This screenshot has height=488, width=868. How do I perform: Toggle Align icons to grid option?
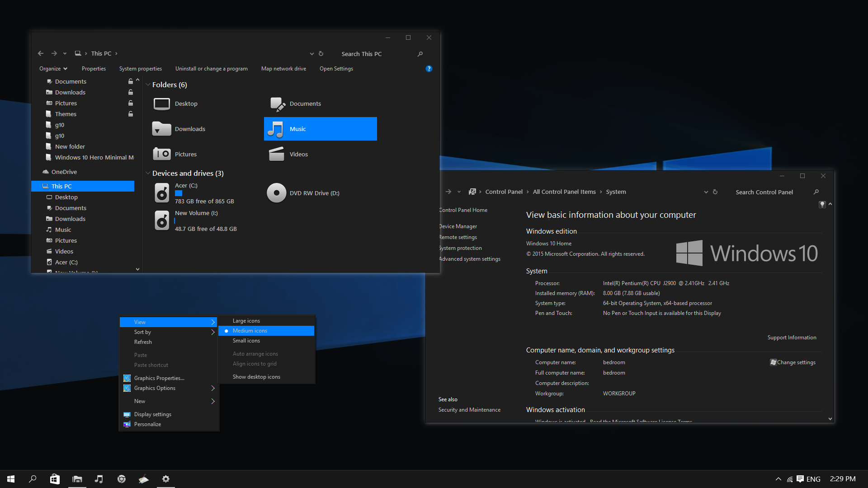click(254, 363)
